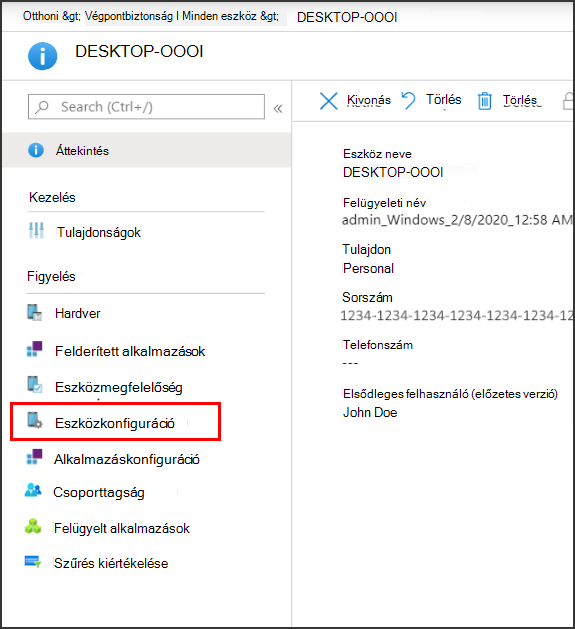
Task: Open Csoporttagság in the sidebar
Action: coord(99,493)
